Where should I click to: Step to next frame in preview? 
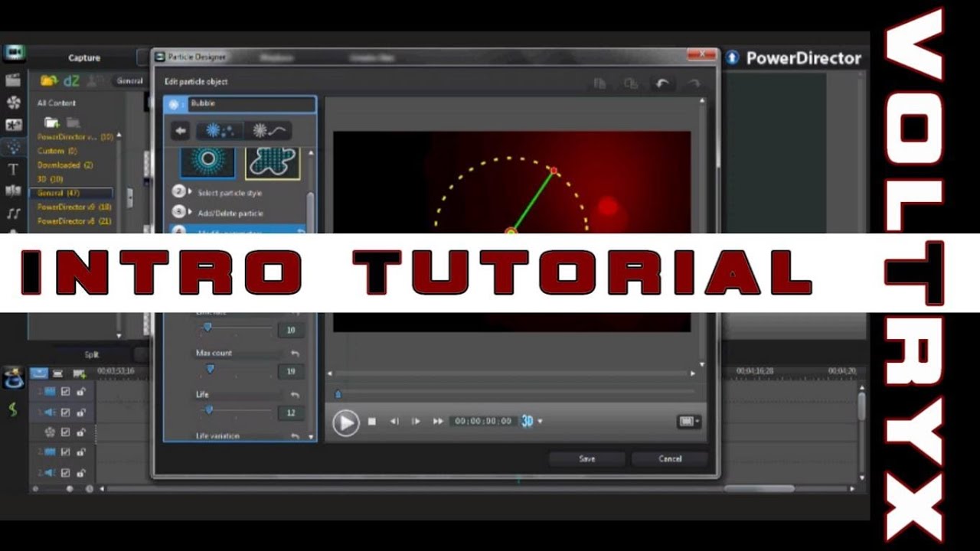(416, 421)
